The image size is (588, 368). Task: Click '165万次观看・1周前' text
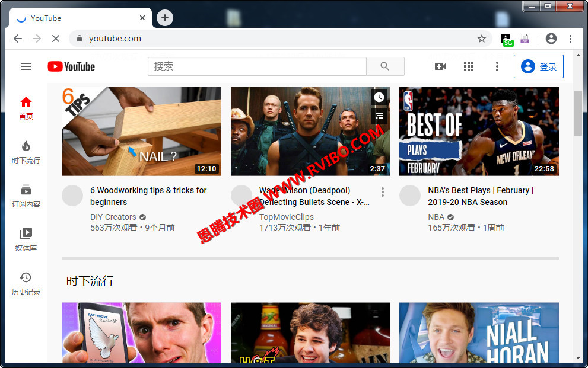click(x=466, y=228)
